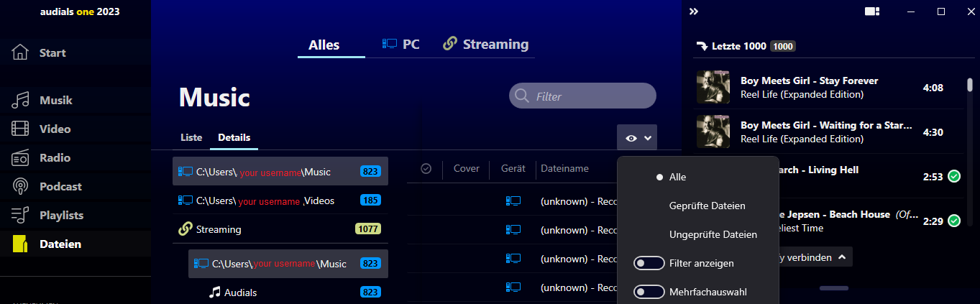
Task: Enable the Mehrfachauswahl switch
Action: click(649, 293)
